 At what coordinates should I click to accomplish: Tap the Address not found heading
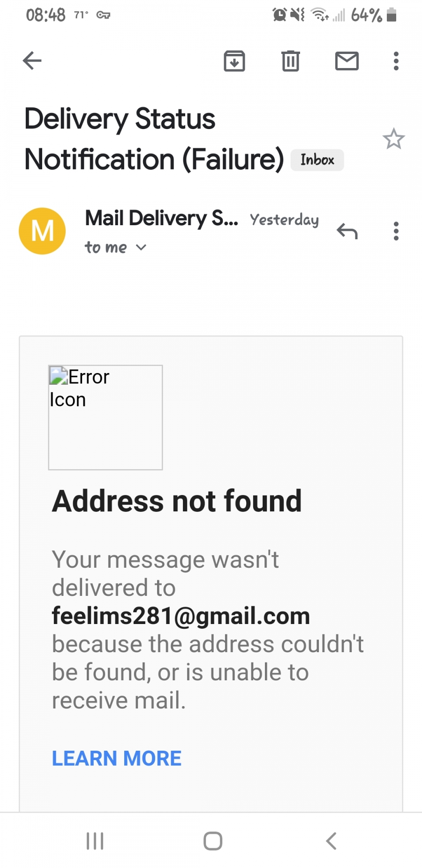[177, 501]
